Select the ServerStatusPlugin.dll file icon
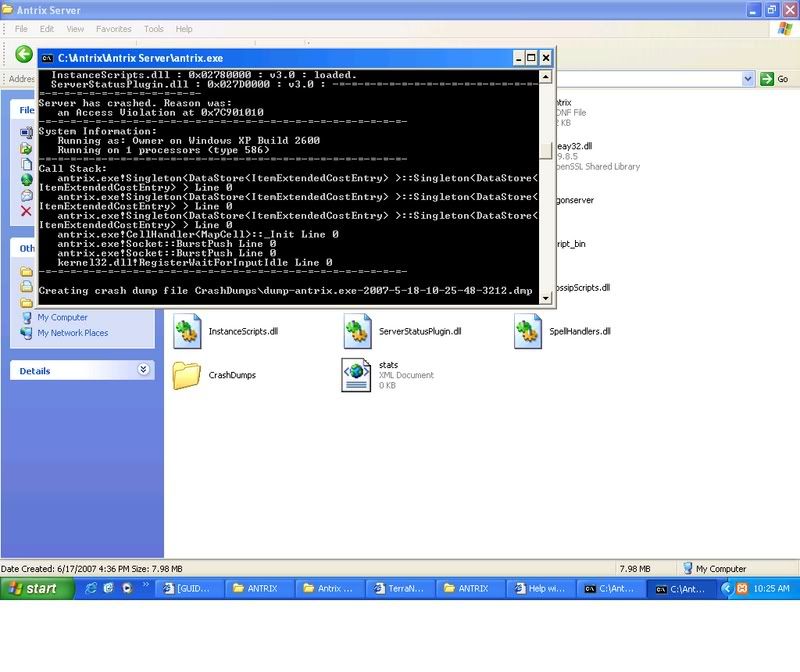Screen dimensions: 800x672 [358, 331]
